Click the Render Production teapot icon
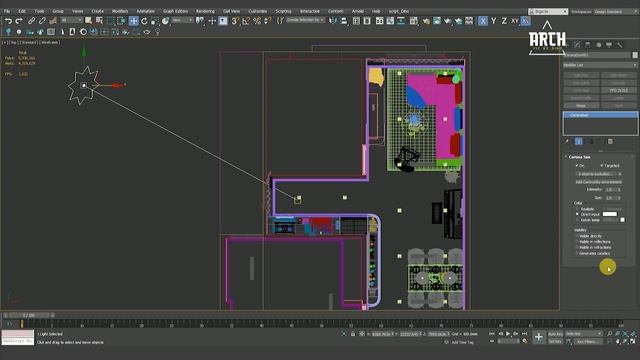The height and width of the screenshot is (360, 640). [448, 21]
